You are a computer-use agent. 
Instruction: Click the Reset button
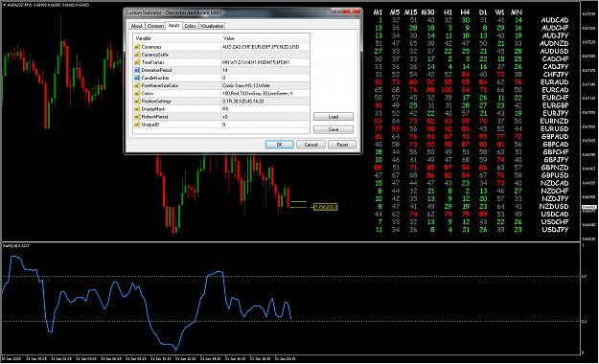click(x=342, y=145)
